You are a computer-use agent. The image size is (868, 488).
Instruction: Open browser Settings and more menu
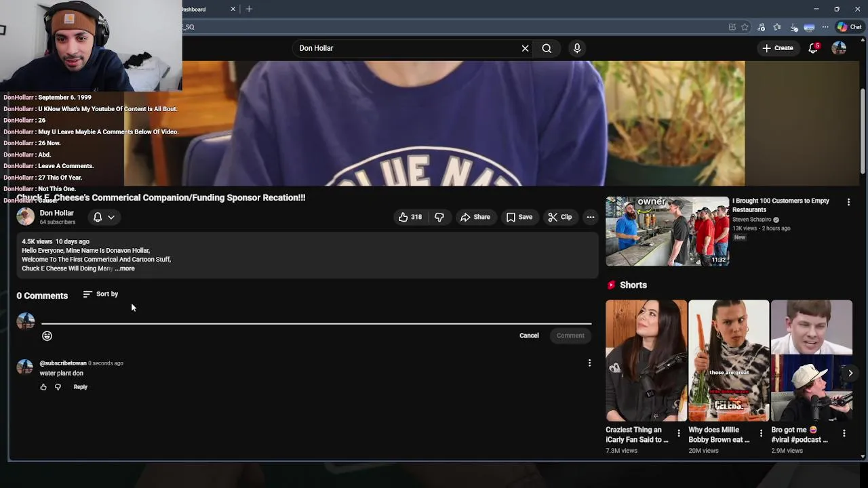click(825, 27)
